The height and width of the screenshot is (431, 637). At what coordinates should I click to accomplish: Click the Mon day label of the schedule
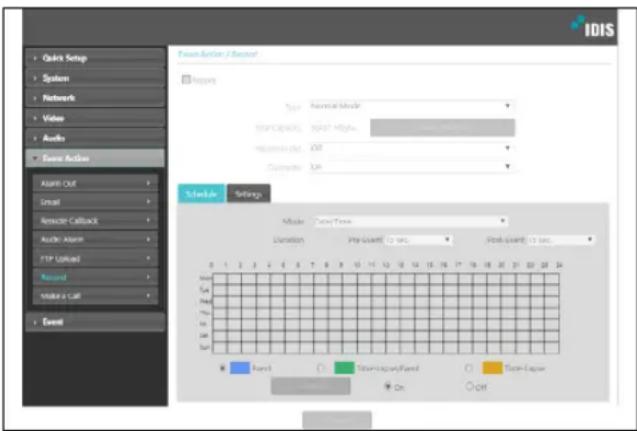(206, 279)
